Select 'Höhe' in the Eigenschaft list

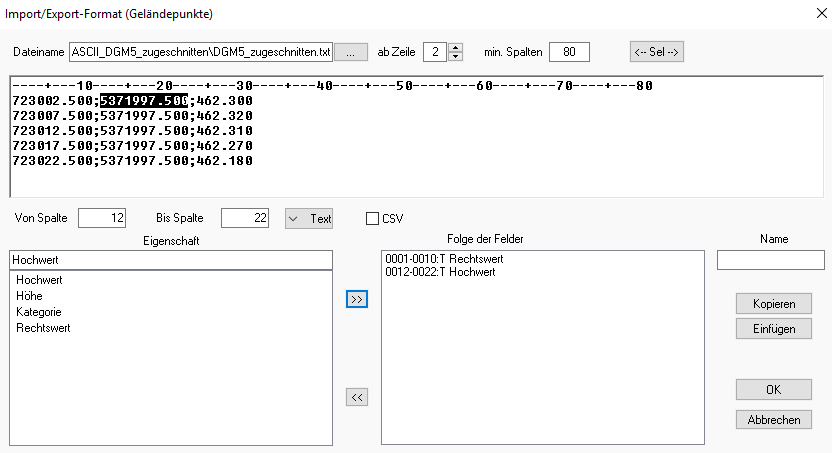(29, 296)
